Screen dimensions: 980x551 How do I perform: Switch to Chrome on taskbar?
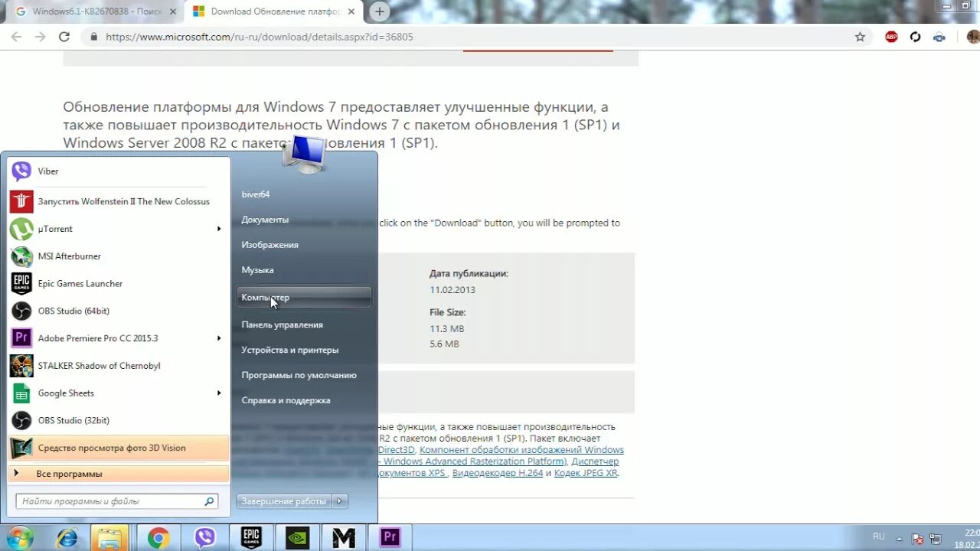(158, 538)
